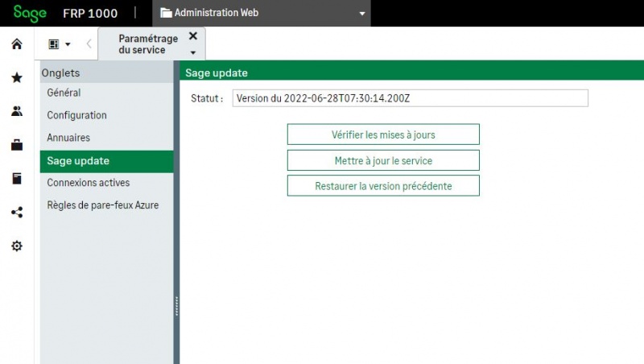This screenshot has width=644, height=364.
Task: Select Règles de pare-feux Azure item
Action: (x=107, y=205)
